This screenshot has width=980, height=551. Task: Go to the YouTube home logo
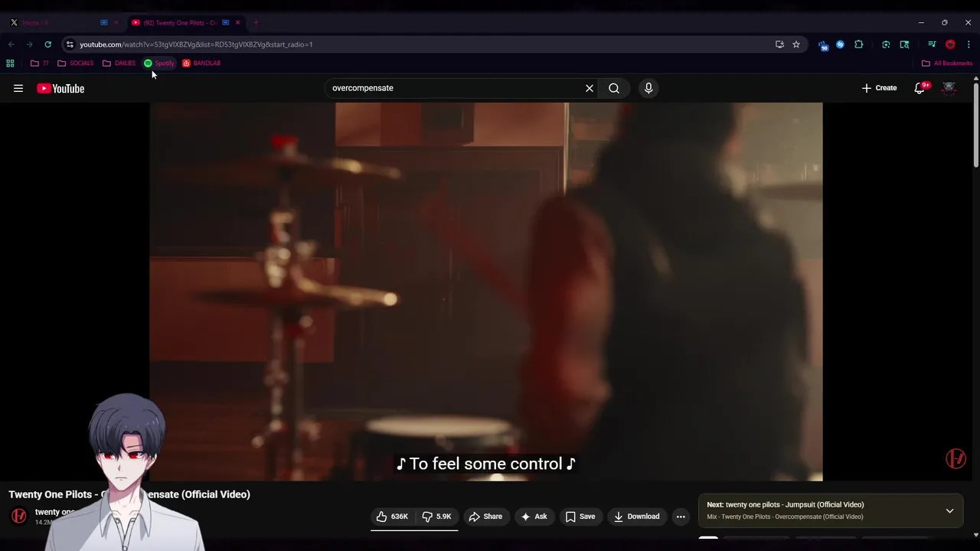click(60, 89)
